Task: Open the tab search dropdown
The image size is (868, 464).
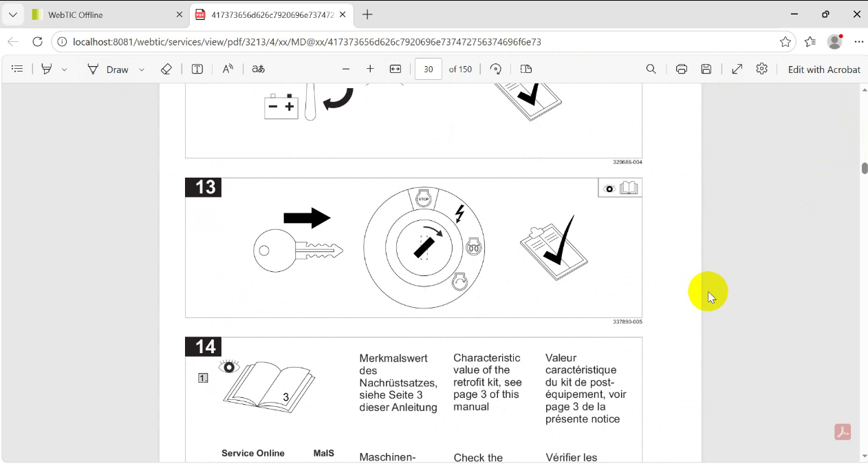Action: tap(12, 14)
